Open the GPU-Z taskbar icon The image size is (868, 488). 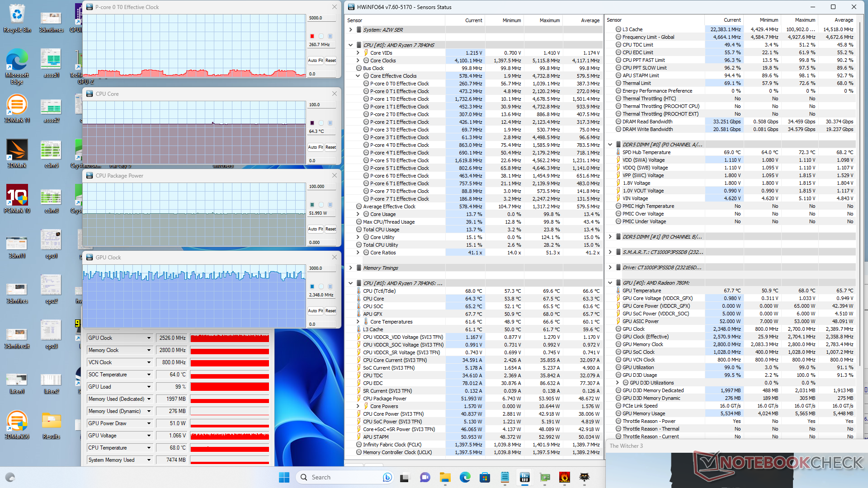pos(545,477)
